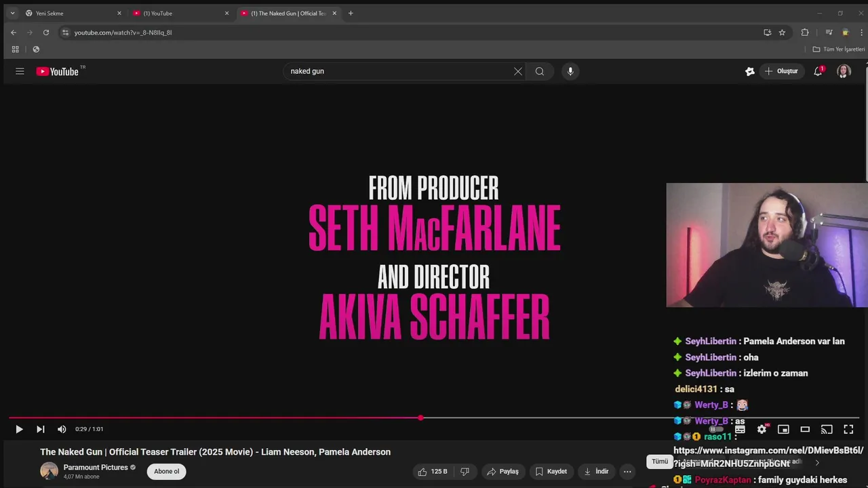Bookmark this page with the star
This screenshot has width=868, height=488.
[782, 33]
